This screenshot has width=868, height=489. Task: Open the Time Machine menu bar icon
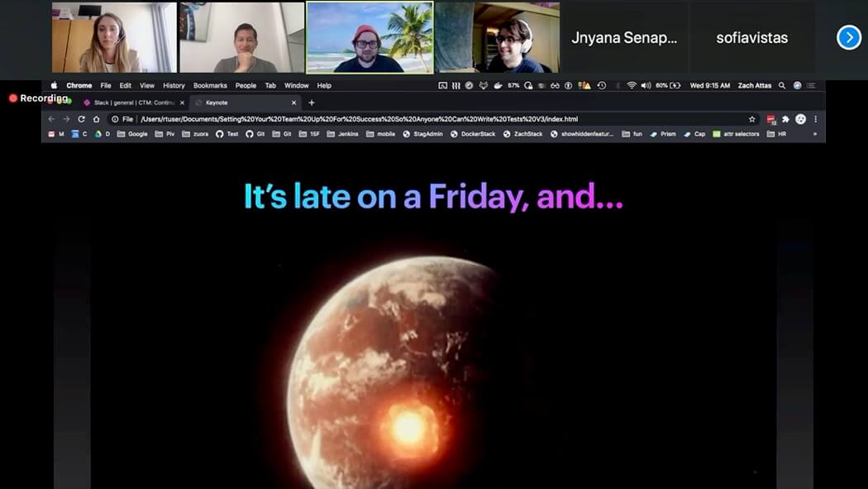[602, 86]
